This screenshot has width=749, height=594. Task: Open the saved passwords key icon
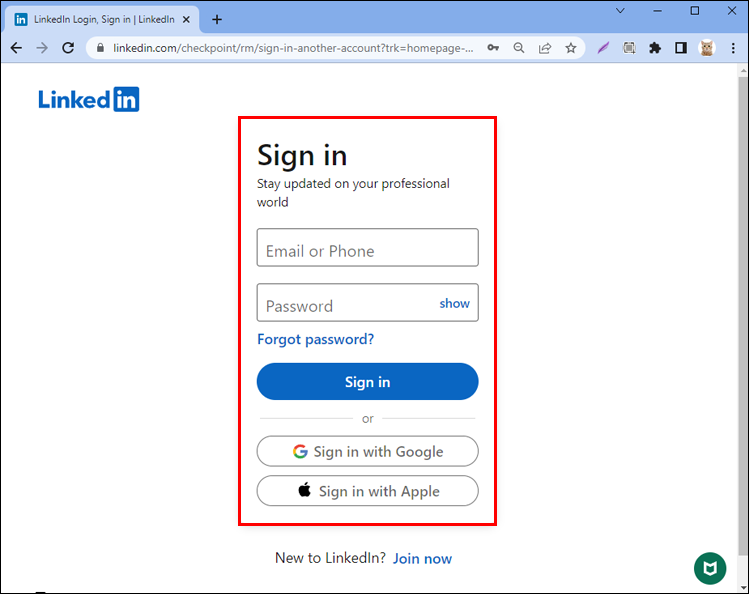[x=493, y=47]
